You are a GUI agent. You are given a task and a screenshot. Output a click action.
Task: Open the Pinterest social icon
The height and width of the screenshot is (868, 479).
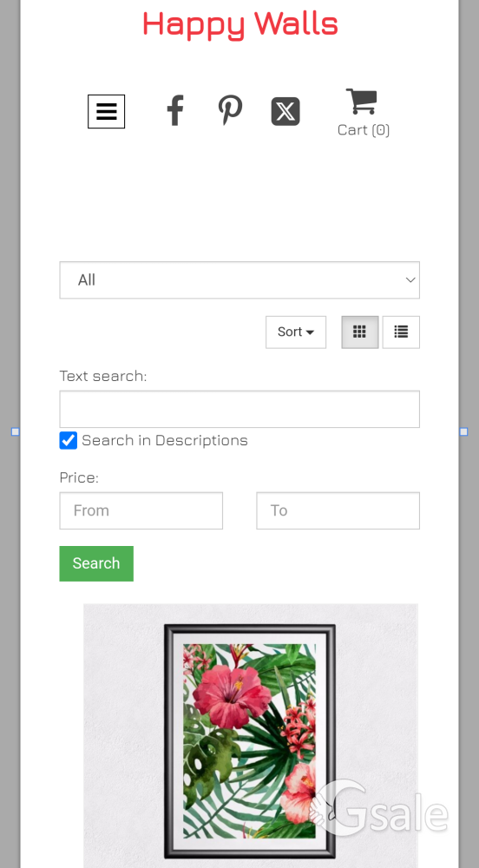point(230,109)
